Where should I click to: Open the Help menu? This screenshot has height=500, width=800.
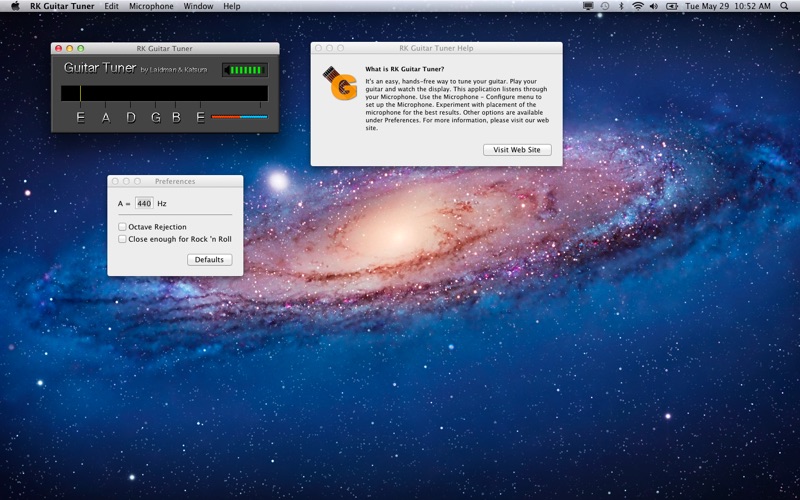click(232, 6)
